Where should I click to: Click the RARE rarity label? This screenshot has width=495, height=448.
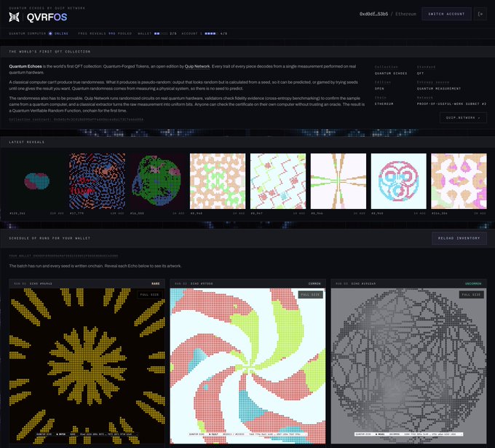(x=156, y=283)
